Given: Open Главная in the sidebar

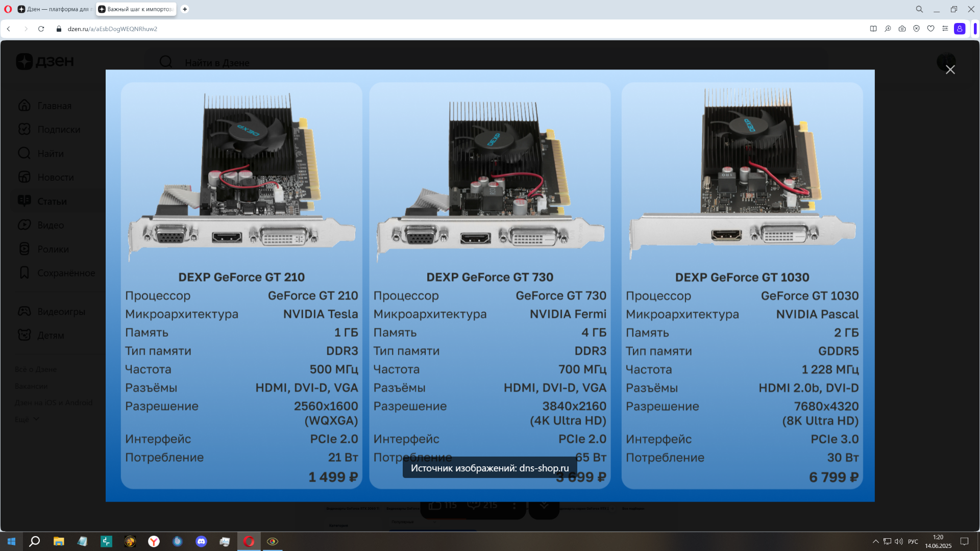Looking at the screenshot, I should 45,106.
